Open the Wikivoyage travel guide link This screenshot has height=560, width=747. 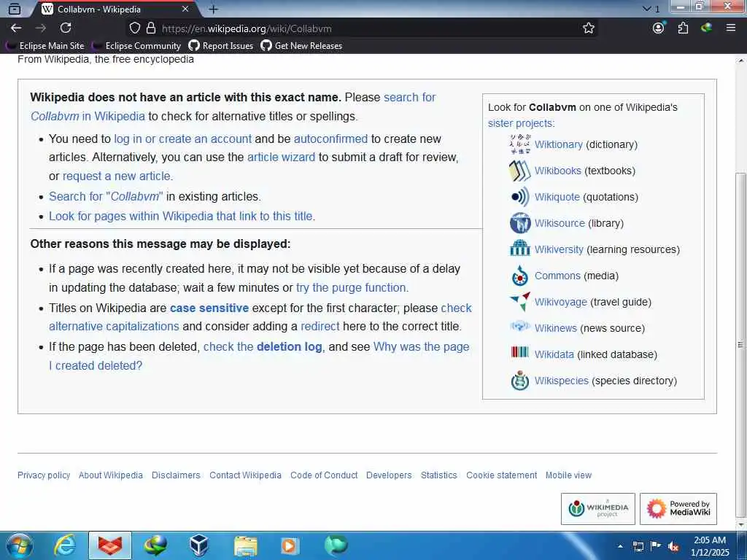[560, 302]
